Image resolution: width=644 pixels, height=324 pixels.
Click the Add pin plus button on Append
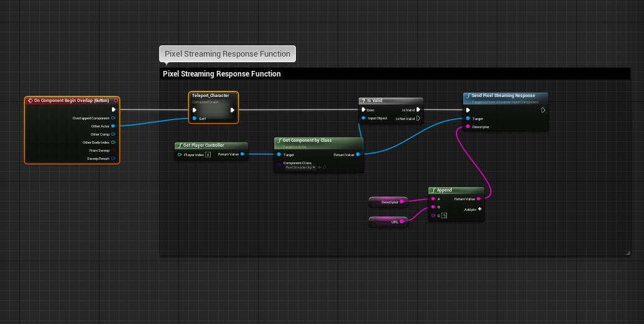click(x=479, y=209)
